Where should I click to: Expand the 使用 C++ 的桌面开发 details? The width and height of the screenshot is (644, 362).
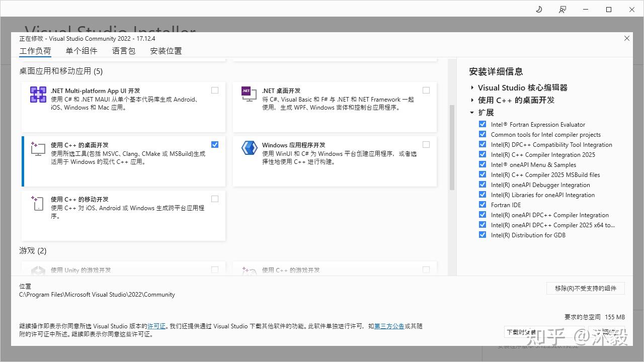(472, 100)
